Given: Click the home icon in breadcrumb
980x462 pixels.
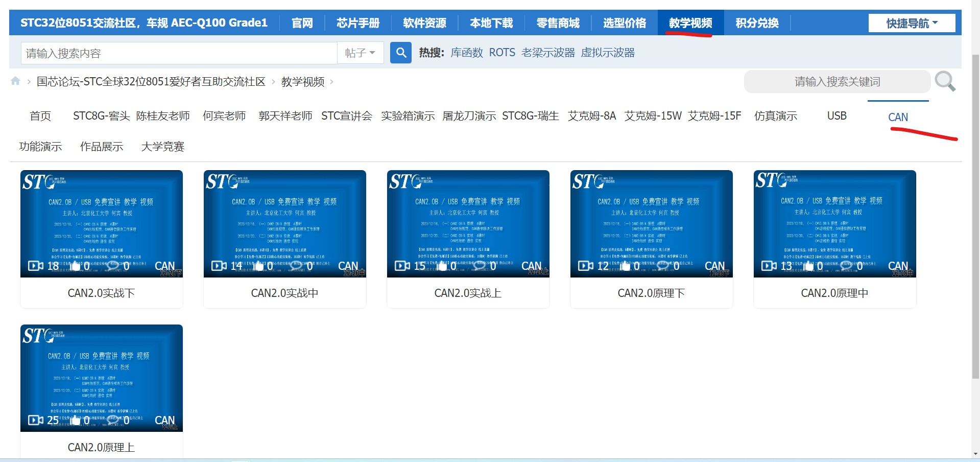Looking at the screenshot, I should 15,81.
